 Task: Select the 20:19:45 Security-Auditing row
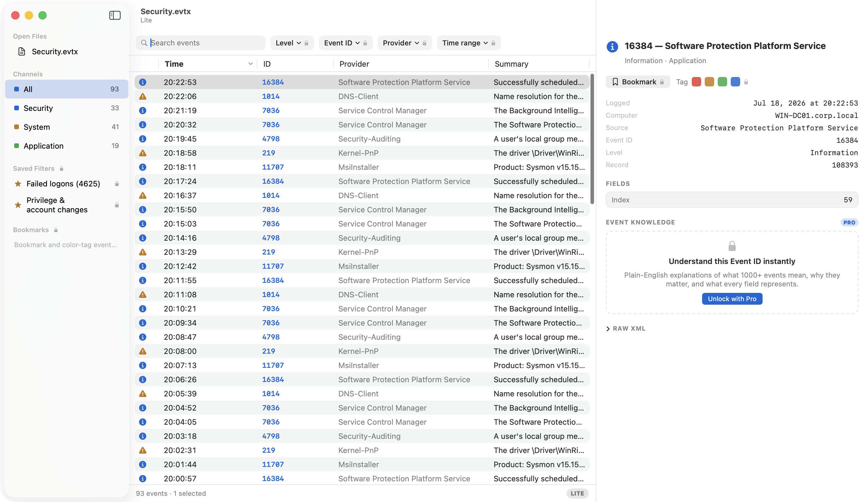[362, 139]
